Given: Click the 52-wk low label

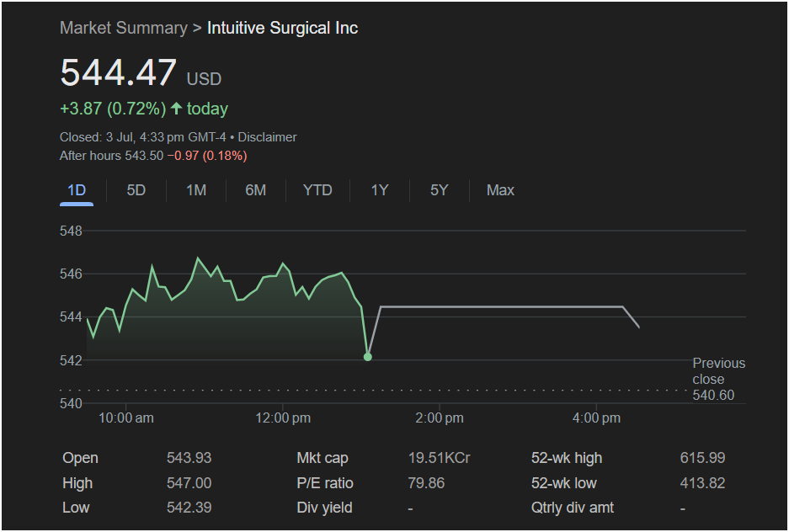Looking at the screenshot, I should (x=564, y=483).
